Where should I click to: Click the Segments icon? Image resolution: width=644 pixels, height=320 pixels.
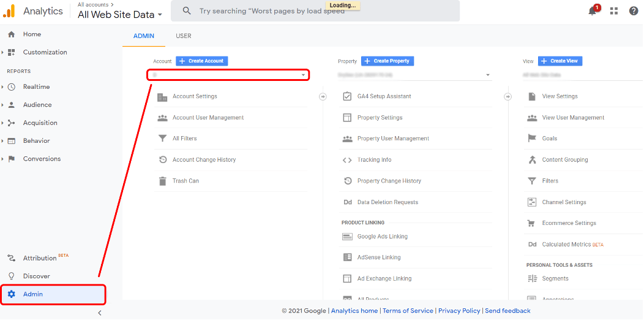(x=533, y=279)
